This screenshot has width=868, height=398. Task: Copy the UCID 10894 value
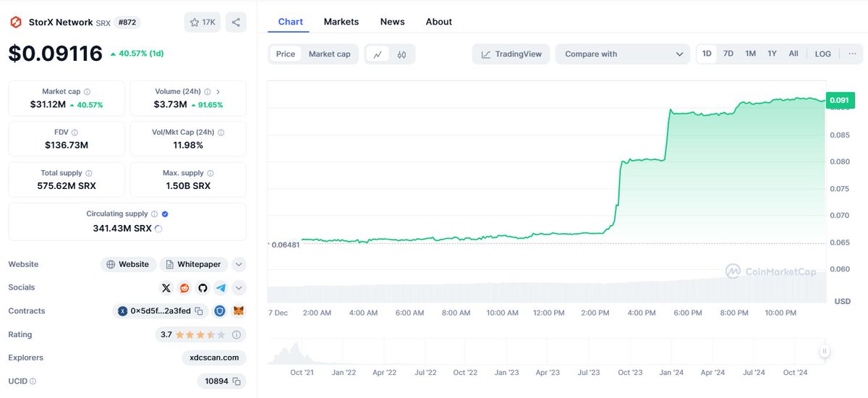(x=236, y=381)
